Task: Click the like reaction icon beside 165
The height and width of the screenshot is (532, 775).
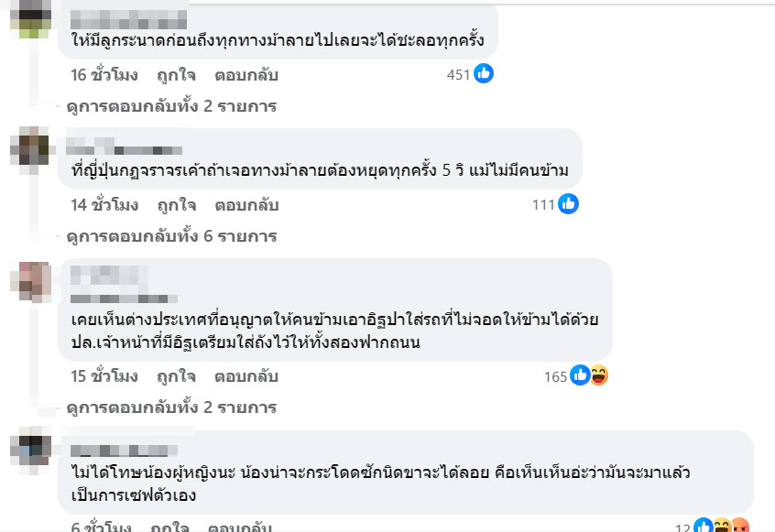Action: click(580, 375)
